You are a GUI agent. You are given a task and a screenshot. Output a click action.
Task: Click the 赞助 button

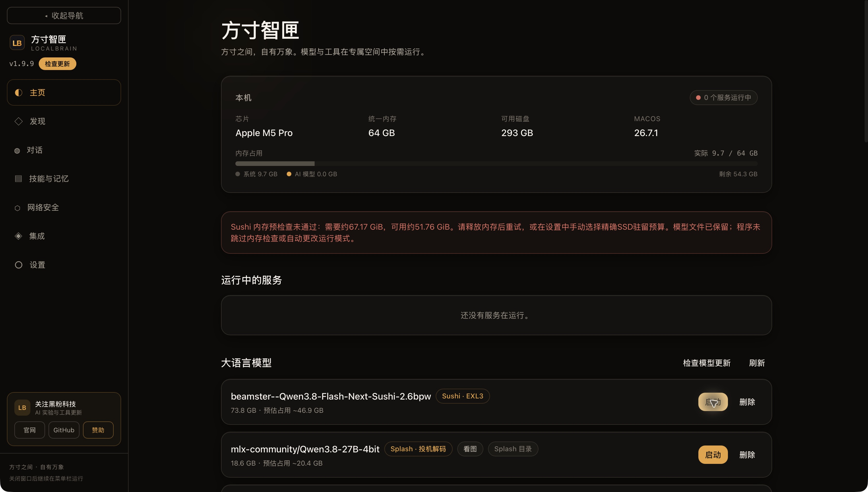98,430
